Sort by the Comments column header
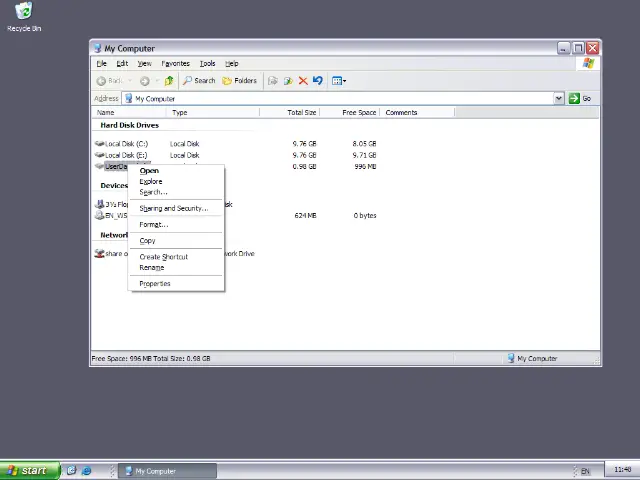Screen dimensions: 640x480 pyautogui.click(x=417, y=113)
